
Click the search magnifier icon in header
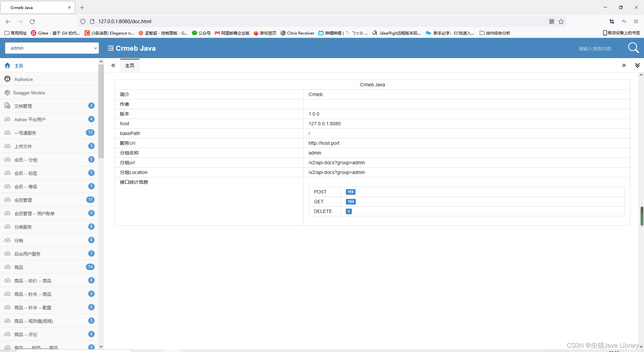pyautogui.click(x=633, y=48)
